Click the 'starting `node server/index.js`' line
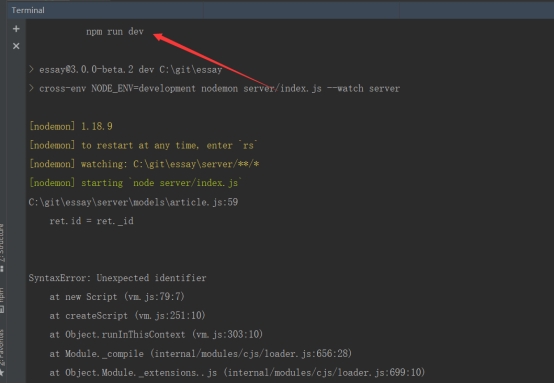The width and height of the screenshot is (554, 384). (136, 183)
